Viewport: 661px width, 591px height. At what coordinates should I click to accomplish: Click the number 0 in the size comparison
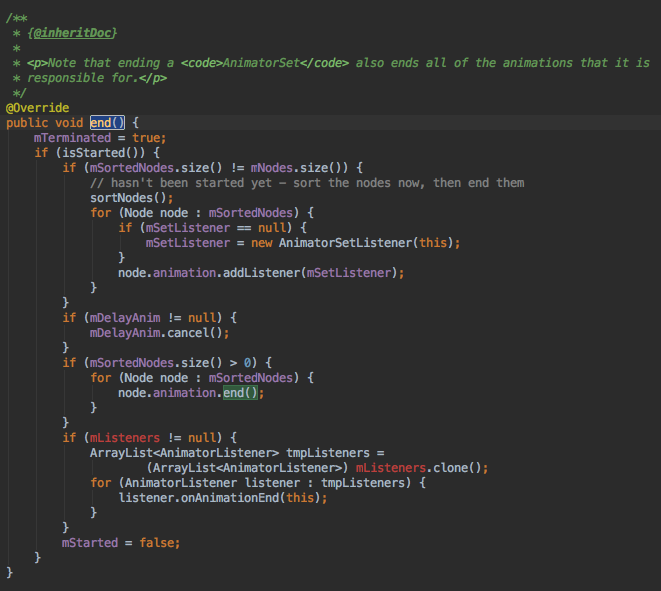247,363
